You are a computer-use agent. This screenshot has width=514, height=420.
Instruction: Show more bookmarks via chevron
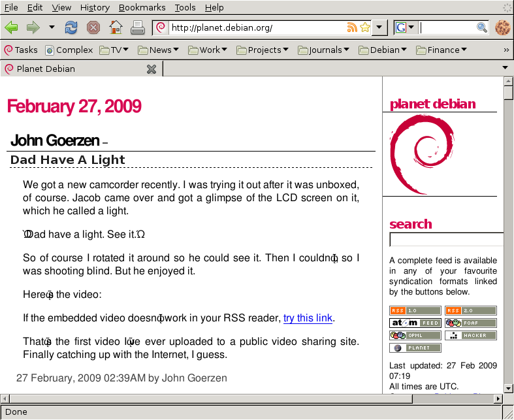(506, 50)
